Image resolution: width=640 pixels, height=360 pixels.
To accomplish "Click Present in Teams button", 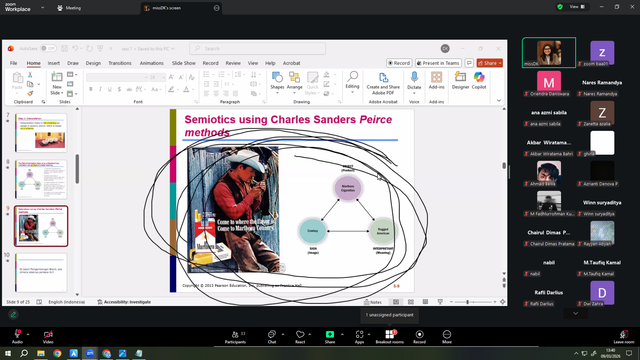I will coord(438,63).
